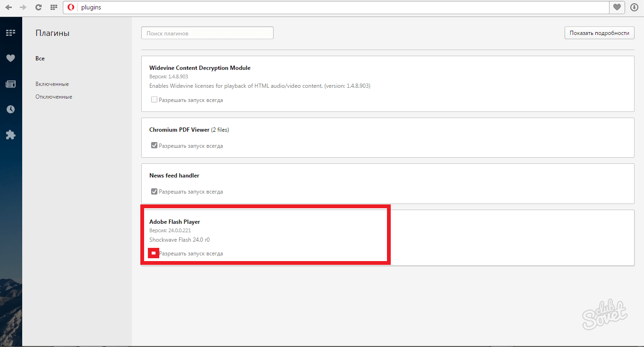644x347 pixels.
Task: Open bookmarks via the sidebar heart icon
Action: point(10,58)
